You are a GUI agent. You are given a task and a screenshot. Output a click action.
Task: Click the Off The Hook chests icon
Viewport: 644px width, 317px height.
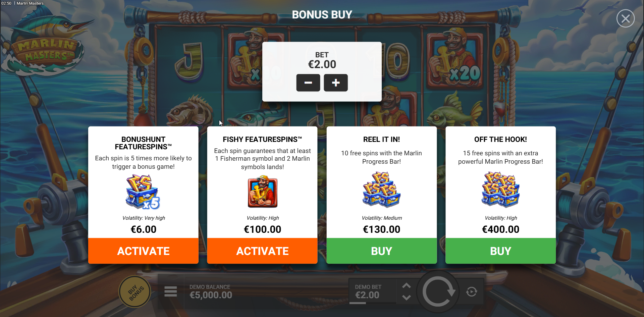tap(500, 189)
